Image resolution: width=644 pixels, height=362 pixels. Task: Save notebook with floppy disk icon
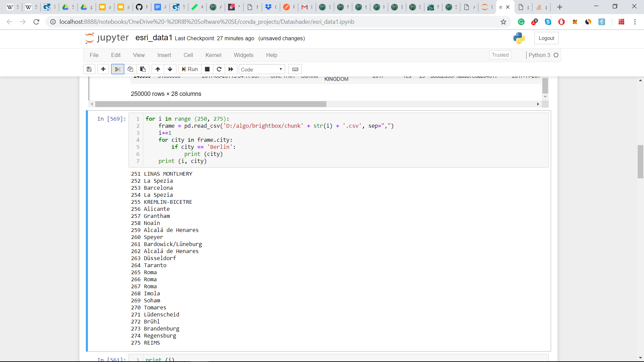tap(89, 69)
